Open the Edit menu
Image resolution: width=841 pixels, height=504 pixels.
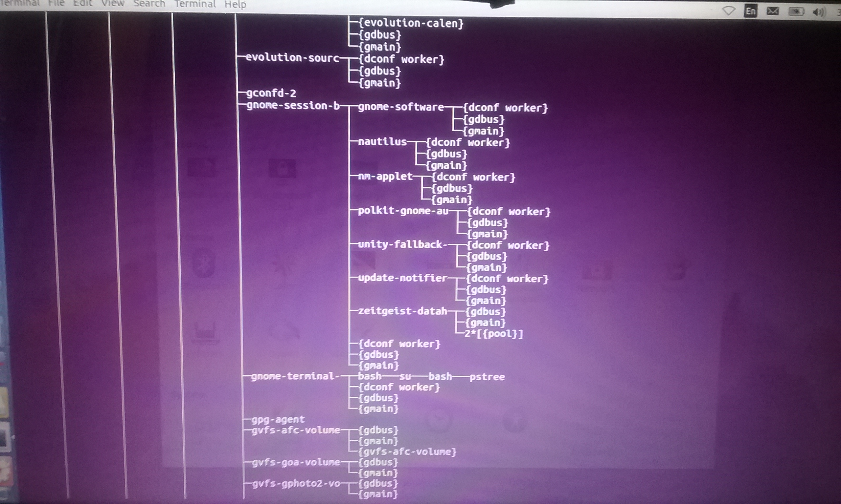[x=82, y=3]
